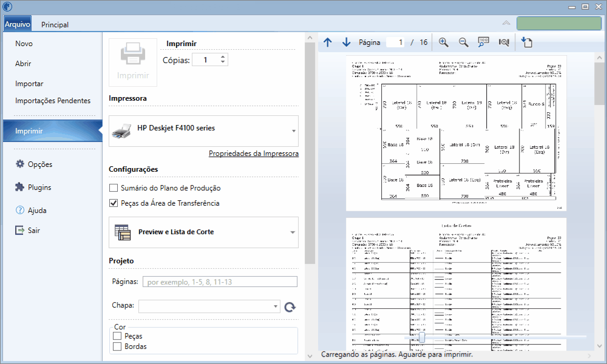607x364 pixels.
Task: Expand the Preview e Lista de Corte dropdown
Action: click(203, 232)
